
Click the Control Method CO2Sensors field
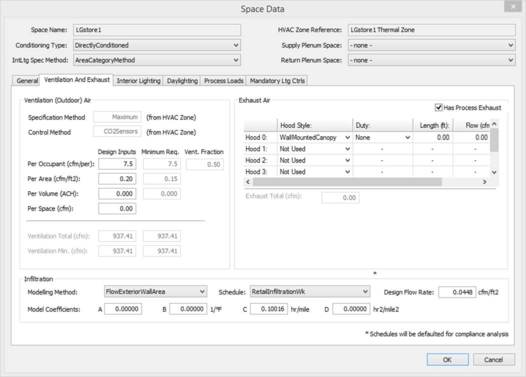pyautogui.click(x=117, y=131)
